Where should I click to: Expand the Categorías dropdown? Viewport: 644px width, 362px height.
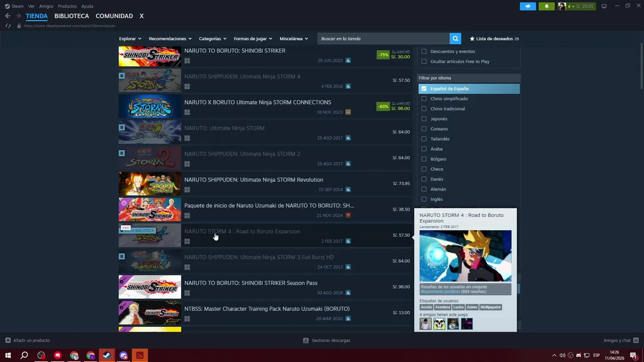(212, 39)
